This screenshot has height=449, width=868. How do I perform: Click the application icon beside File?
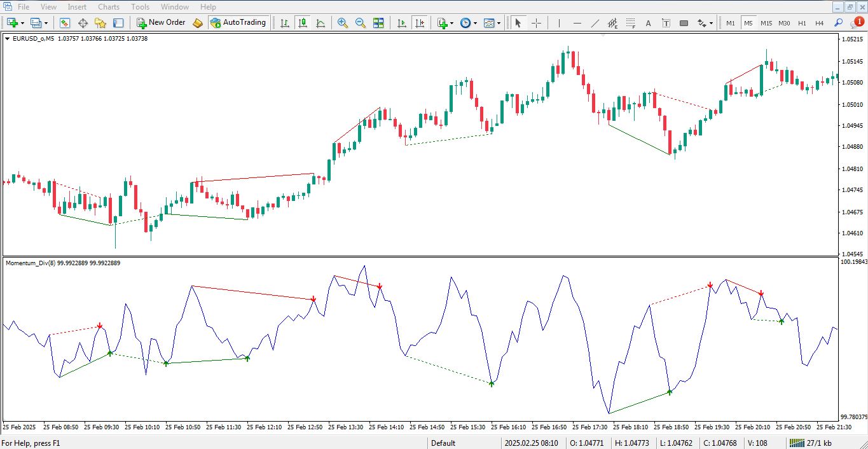(x=7, y=7)
